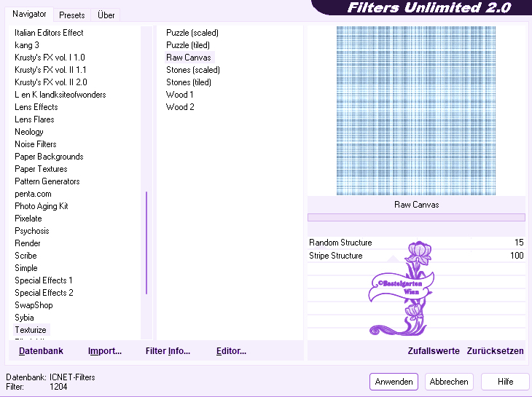Open Hilfe help button
The width and height of the screenshot is (532, 397).
505,382
